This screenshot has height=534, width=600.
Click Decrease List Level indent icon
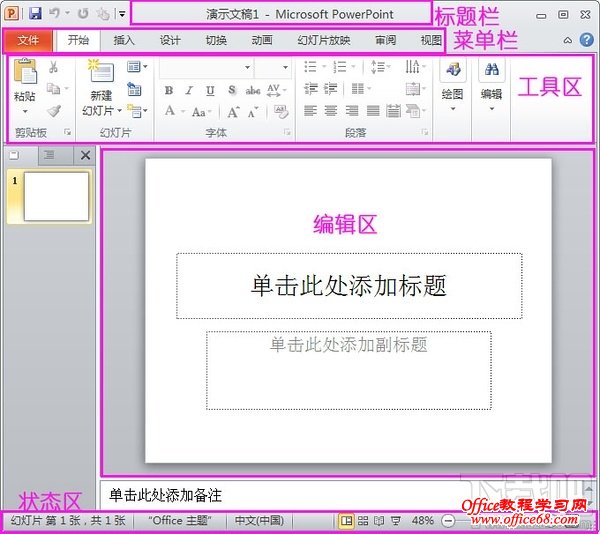[311, 89]
